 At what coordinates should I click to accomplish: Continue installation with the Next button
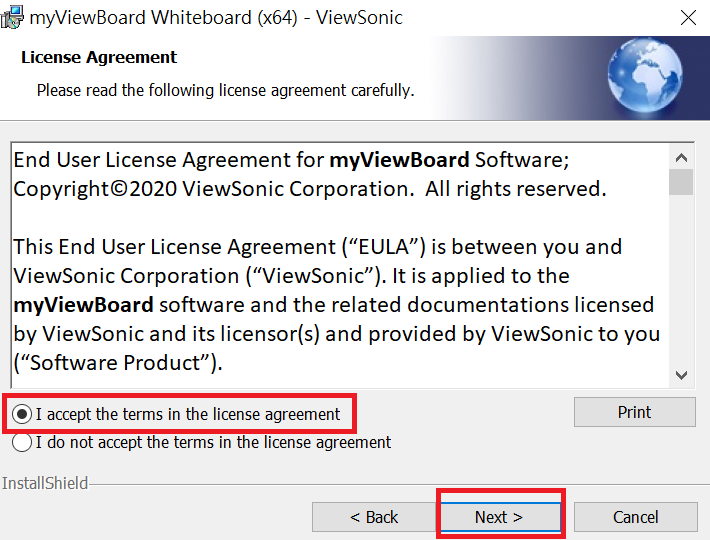[499, 517]
